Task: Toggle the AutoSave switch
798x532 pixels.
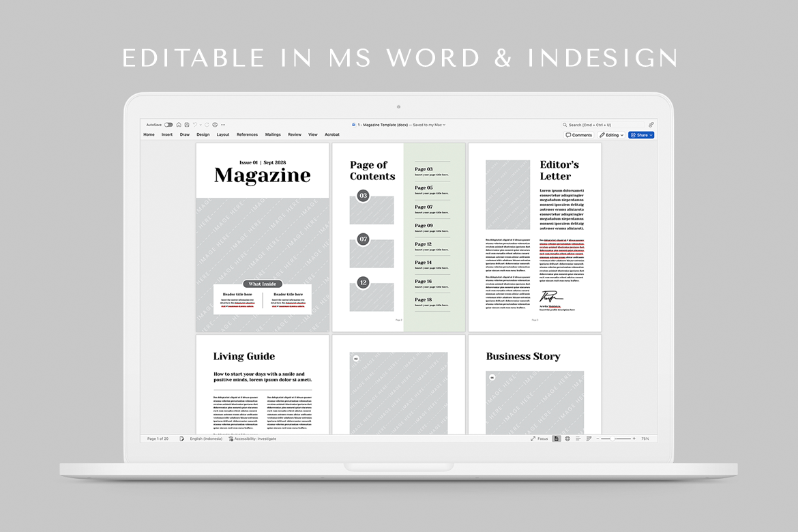Action: pyautogui.click(x=168, y=125)
